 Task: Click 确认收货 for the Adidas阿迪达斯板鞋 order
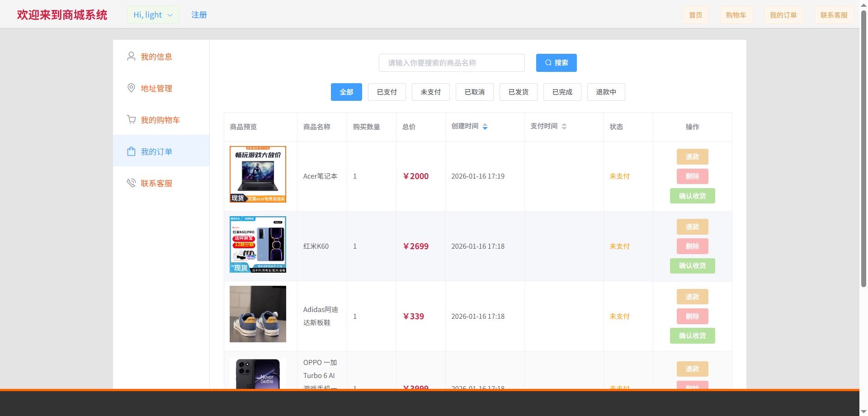click(x=693, y=336)
